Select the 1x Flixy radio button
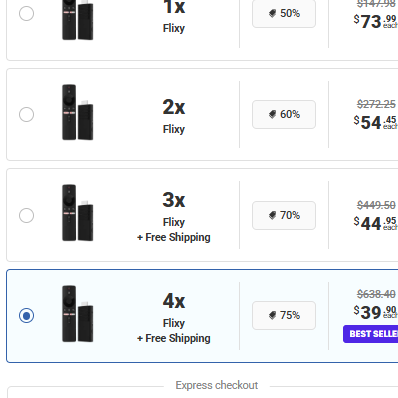 coord(26,14)
